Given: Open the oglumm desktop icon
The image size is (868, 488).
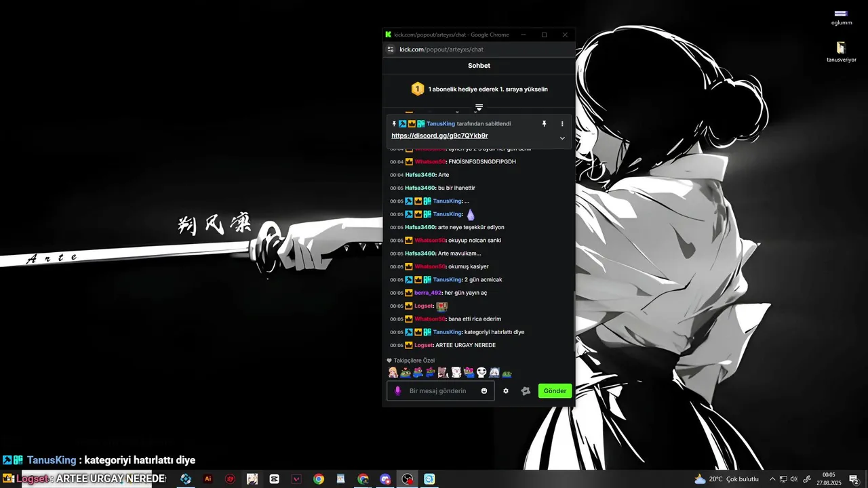Looking at the screenshot, I should click(841, 17).
